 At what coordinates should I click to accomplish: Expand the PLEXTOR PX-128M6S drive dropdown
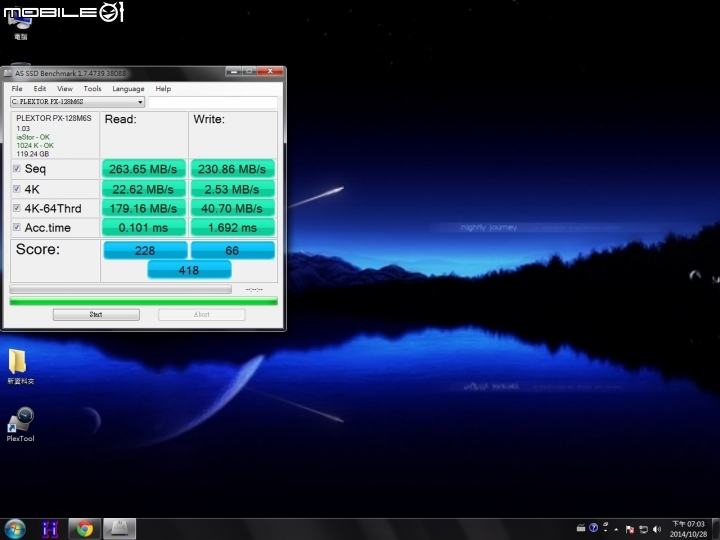pyautogui.click(x=140, y=101)
